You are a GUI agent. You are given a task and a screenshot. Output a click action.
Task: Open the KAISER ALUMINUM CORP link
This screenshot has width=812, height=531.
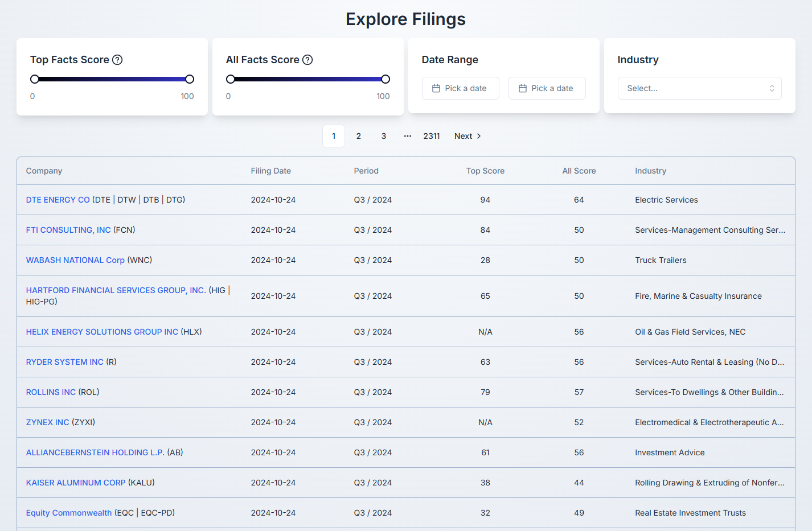pos(76,483)
